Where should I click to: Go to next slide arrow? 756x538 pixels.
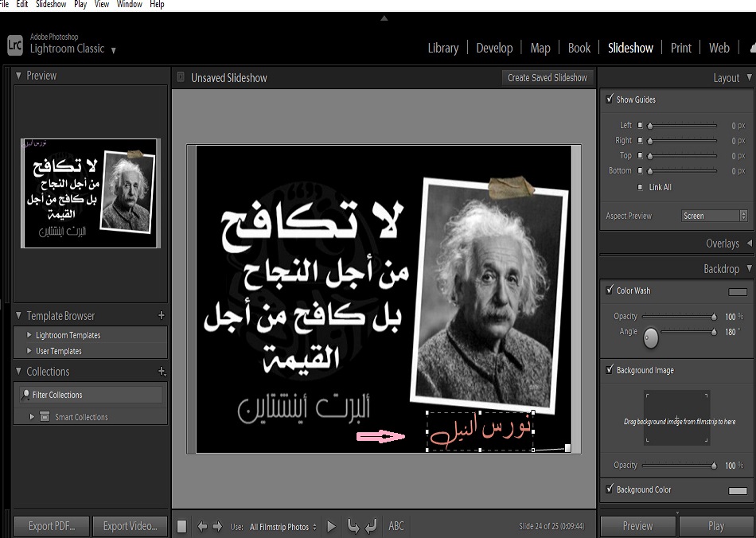point(216,526)
